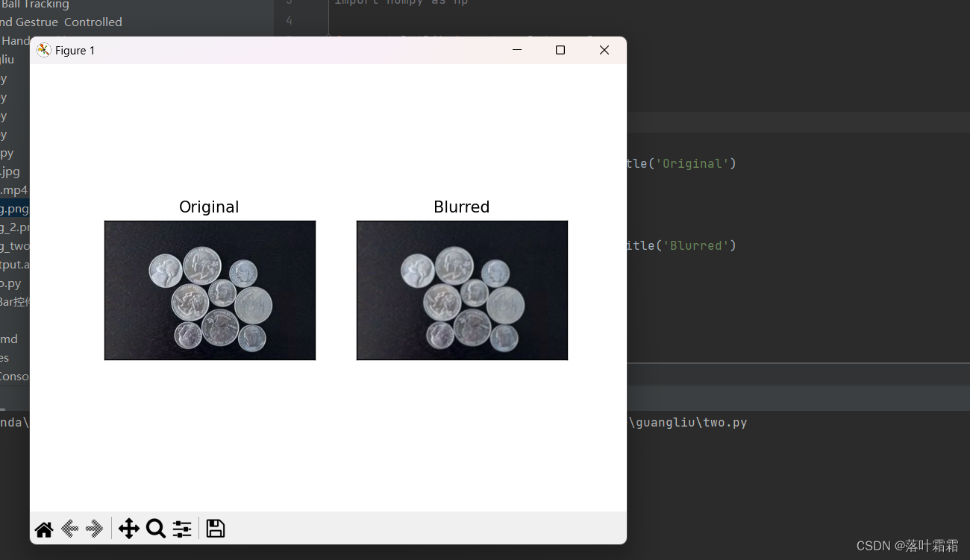Select the highlighted 'g.png' file in project tree
This screenshot has width=970, height=560.
pos(14,209)
